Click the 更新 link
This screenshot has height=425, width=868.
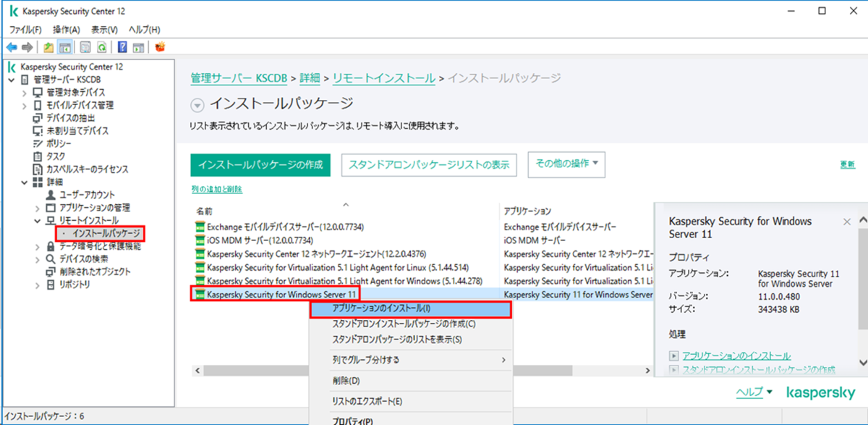click(847, 164)
